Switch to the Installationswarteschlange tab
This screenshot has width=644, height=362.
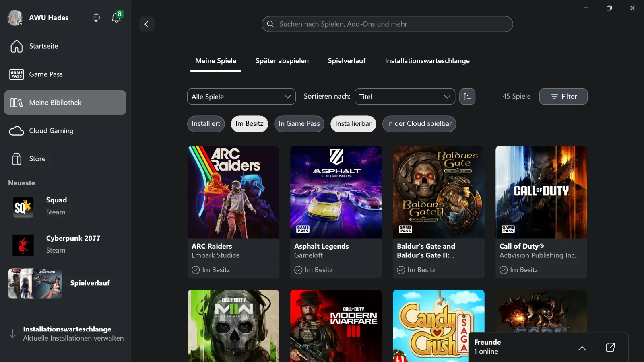tap(427, 61)
